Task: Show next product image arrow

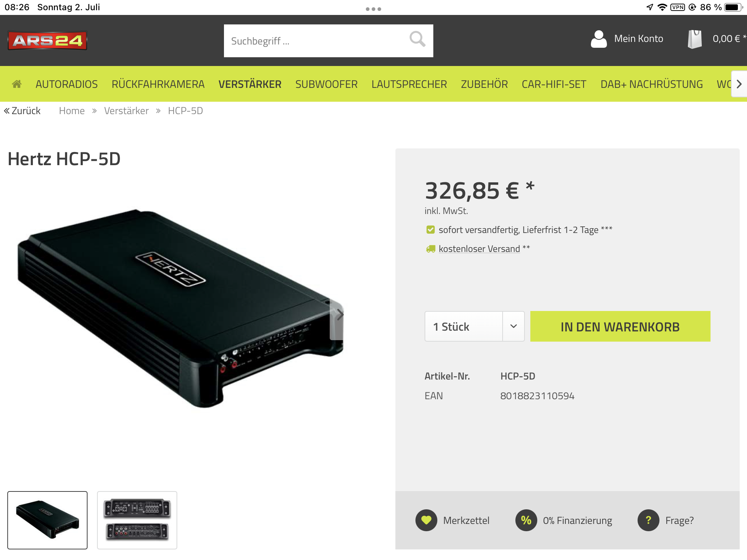Action: [x=338, y=315]
